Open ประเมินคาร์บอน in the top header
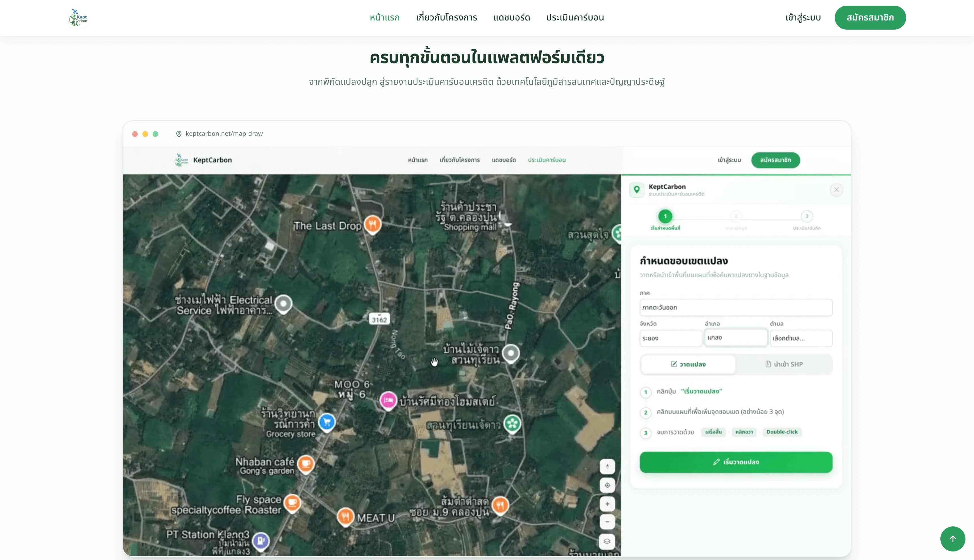The image size is (974, 560). point(575,18)
